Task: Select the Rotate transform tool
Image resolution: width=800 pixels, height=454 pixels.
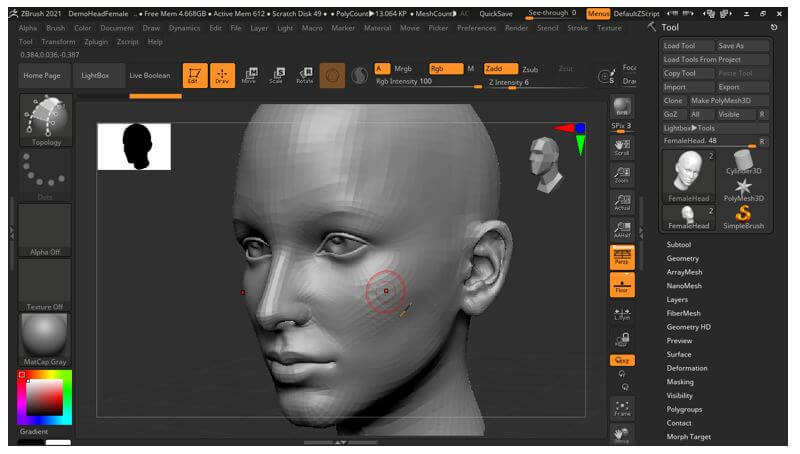Action: pos(305,75)
